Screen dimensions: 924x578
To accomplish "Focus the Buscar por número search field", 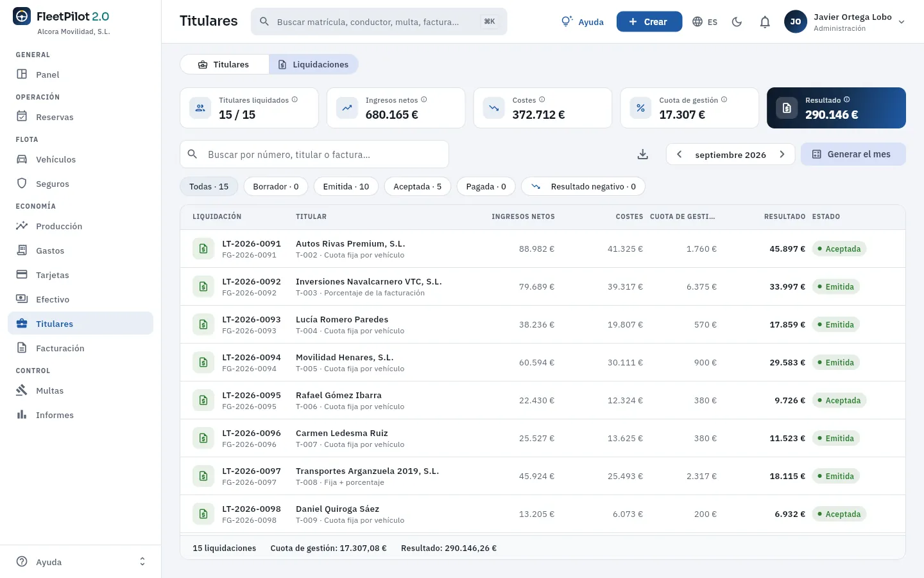I will (x=314, y=154).
